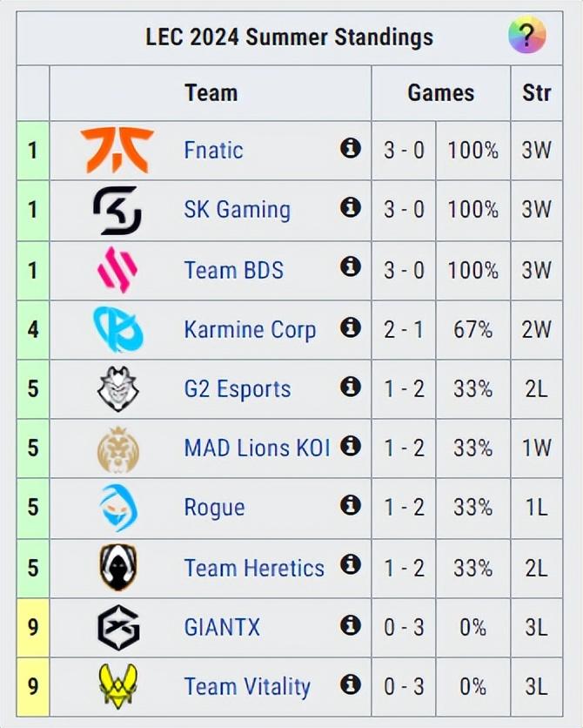Click the Team column header
Screen dimensions: 583x728
pyautogui.click(x=211, y=93)
